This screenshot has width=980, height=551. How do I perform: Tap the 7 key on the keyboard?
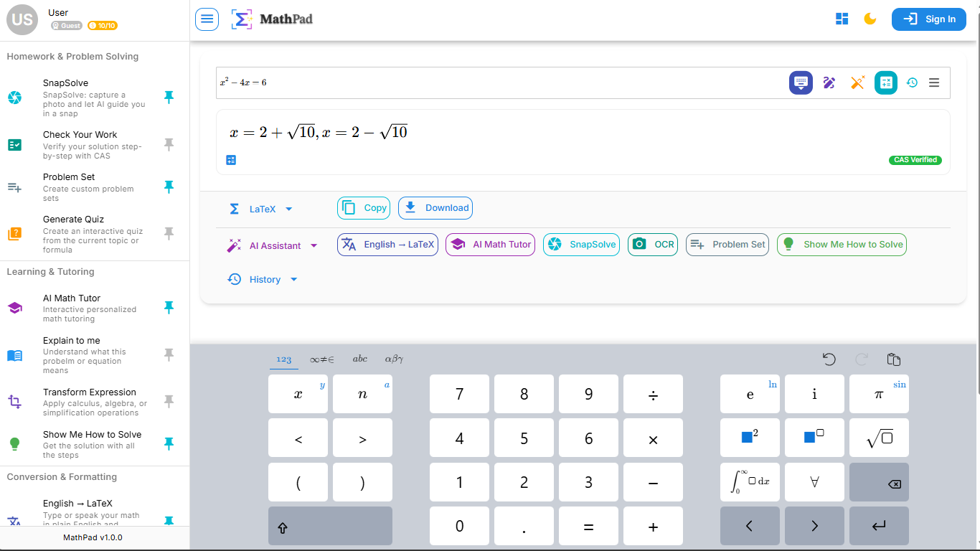tap(459, 394)
